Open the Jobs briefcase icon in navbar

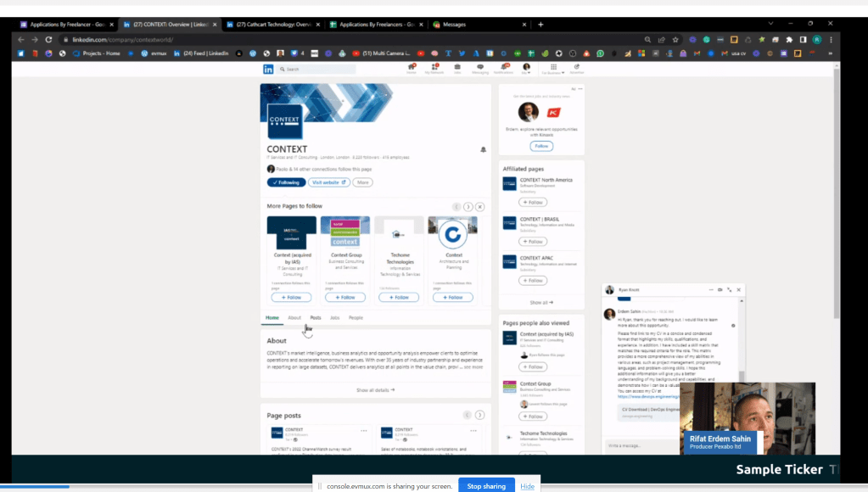tap(457, 69)
